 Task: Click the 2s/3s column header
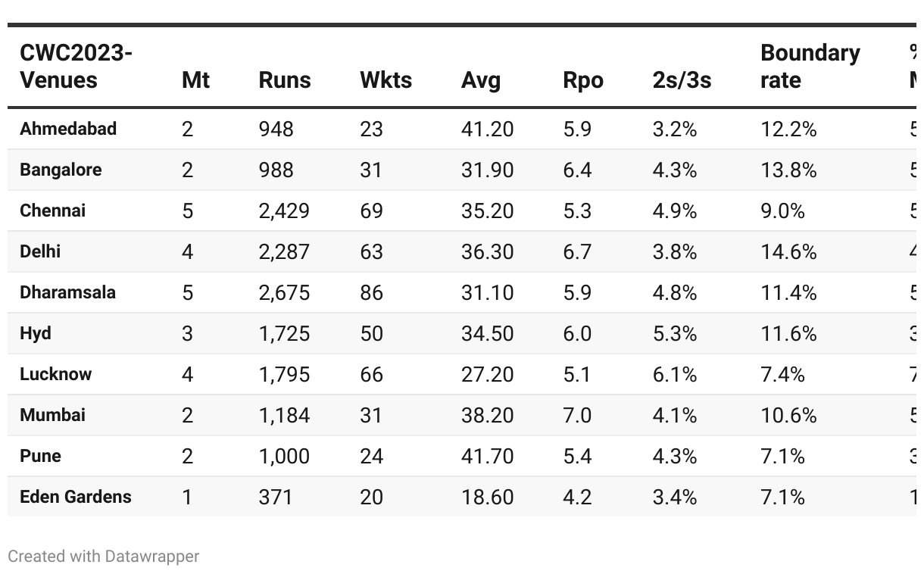coord(682,80)
